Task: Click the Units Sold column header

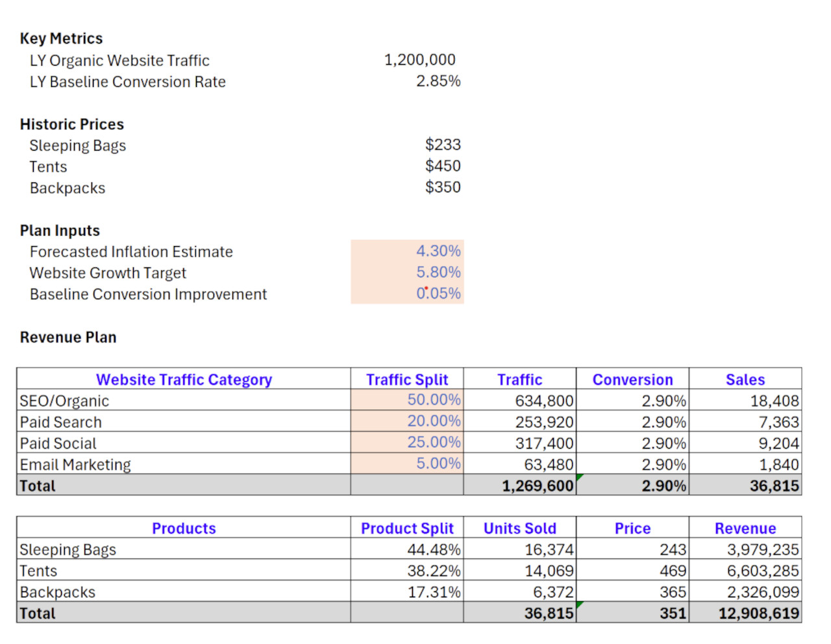Action: click(520, 528)
